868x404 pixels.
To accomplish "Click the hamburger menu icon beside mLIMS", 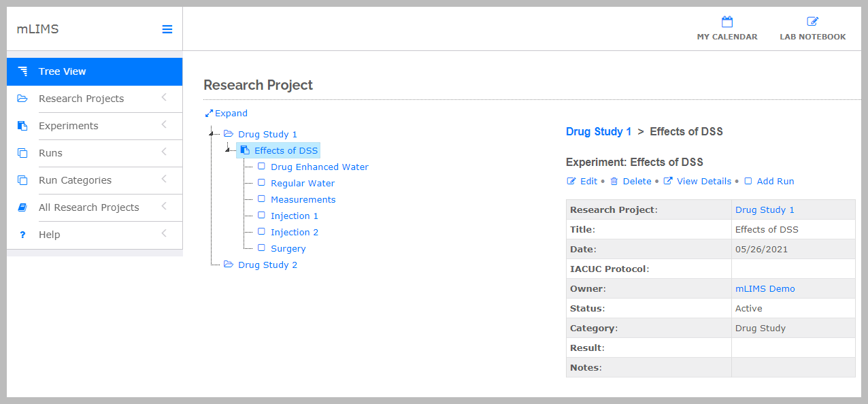I will [167, 29].
